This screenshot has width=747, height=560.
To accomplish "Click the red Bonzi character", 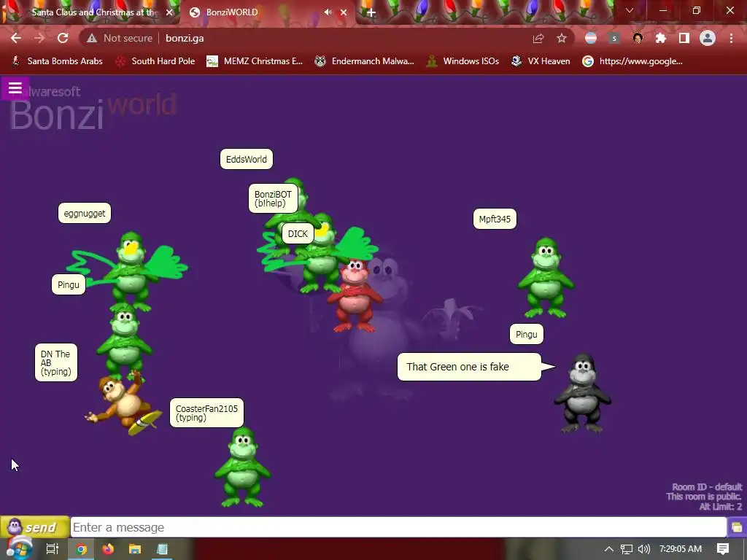I will [355, 296].
